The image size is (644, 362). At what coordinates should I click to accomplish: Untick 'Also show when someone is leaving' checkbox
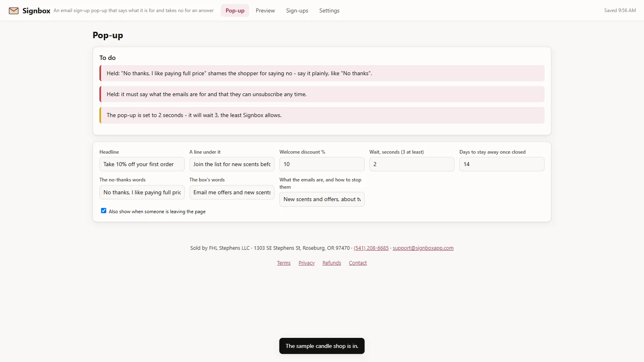click(103, 211)
